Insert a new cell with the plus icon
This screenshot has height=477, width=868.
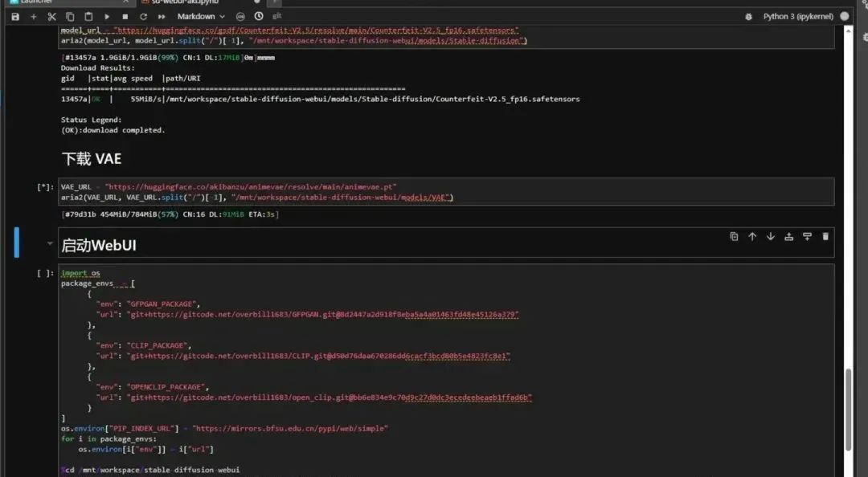(x=33, y=17)
